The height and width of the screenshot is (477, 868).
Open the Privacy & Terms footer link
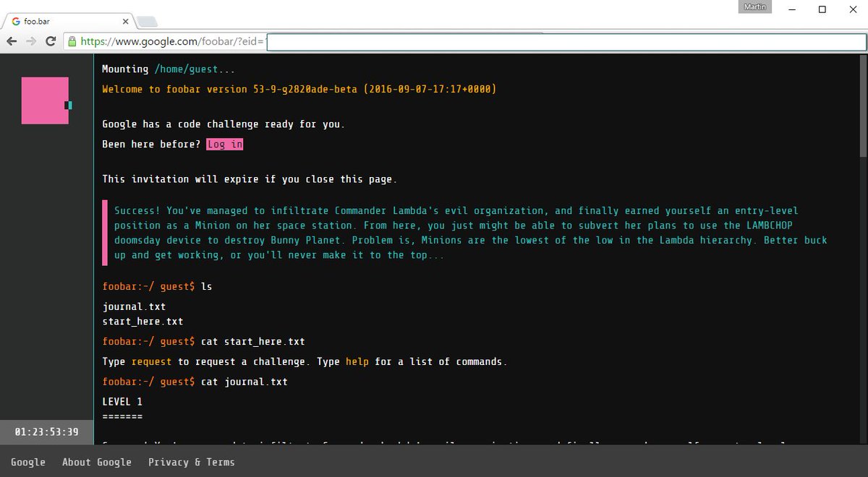(192, 462)
